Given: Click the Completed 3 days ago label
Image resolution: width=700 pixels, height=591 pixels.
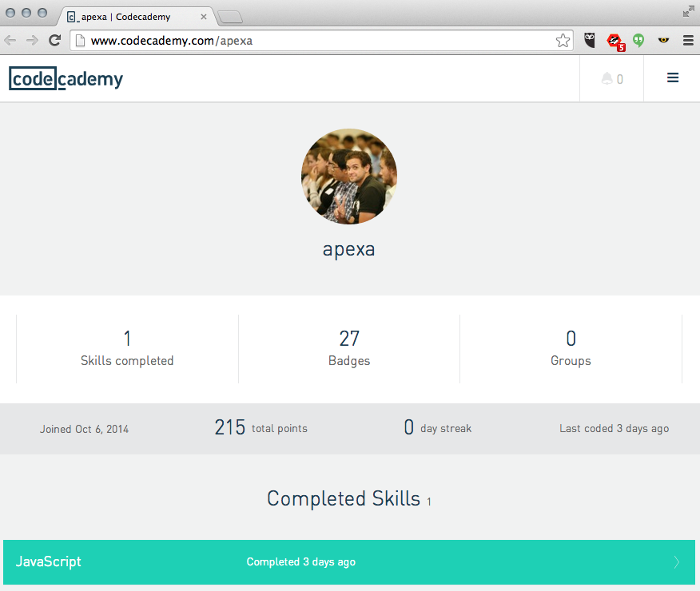Looking at the screenshot, I should [x=301, y=562].
